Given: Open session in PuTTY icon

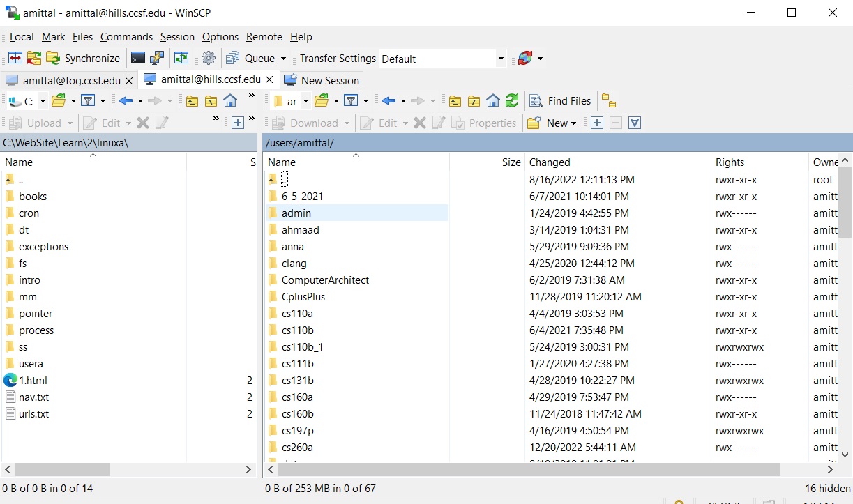Looking at the screenshot, I should (x=158, y=59).
